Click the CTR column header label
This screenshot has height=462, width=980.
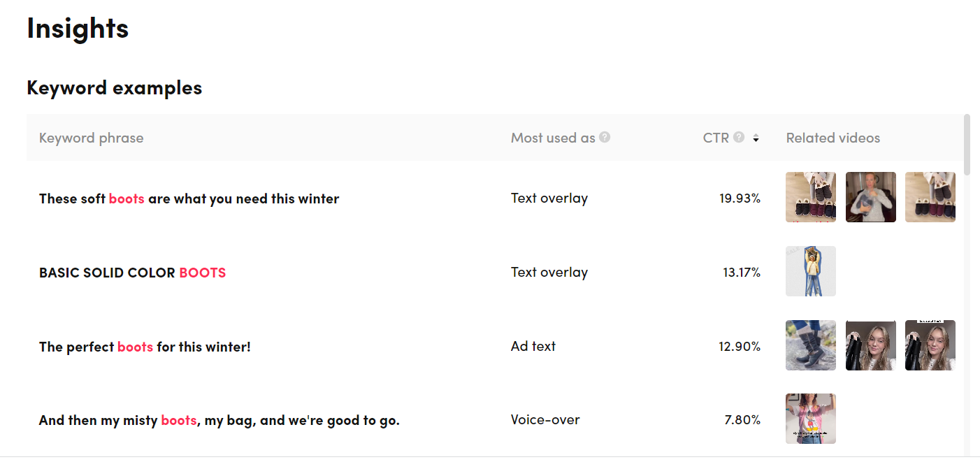tap(716, 138)
